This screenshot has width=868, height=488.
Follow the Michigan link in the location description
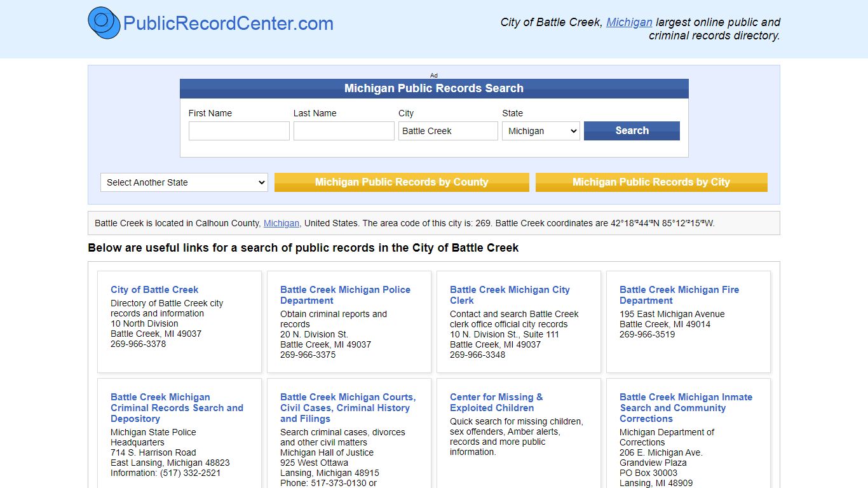pos(281,223)
